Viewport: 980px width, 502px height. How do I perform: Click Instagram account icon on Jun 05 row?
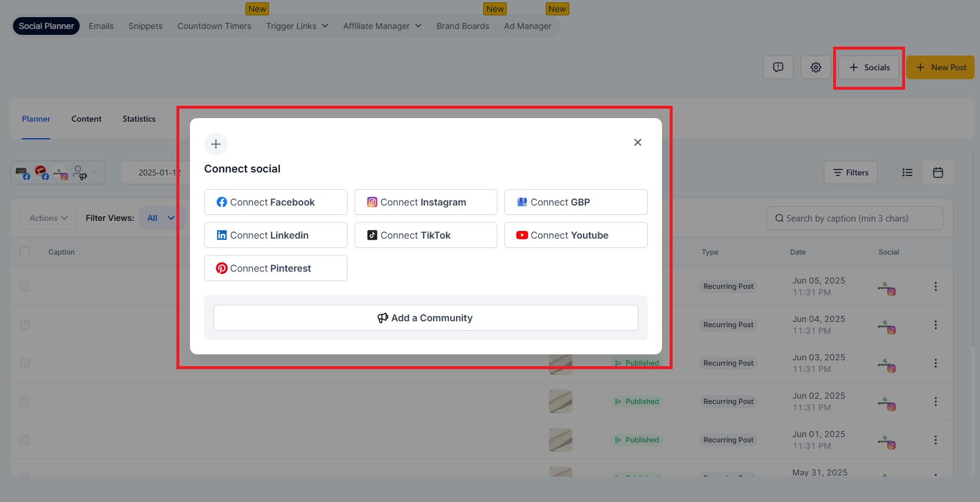pyautogui.click(x=887, y=288)
